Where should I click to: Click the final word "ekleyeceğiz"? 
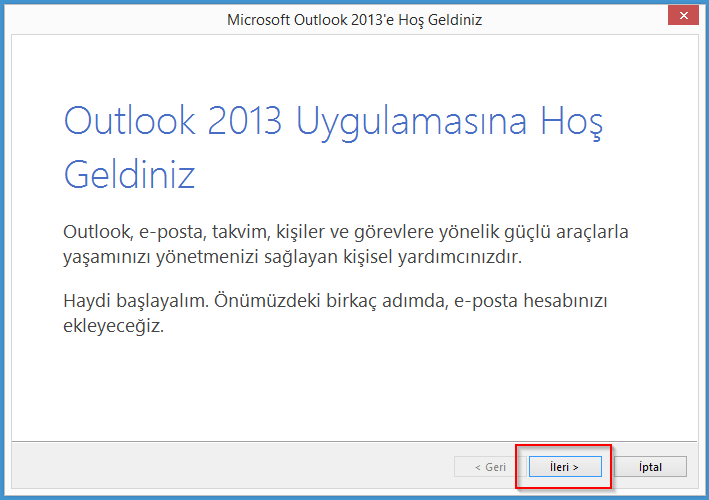[x=112, y=328]
